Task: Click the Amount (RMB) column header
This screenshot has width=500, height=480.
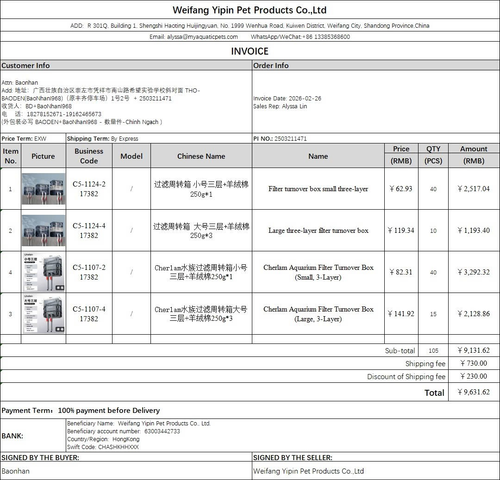Action: click(474, 155)
